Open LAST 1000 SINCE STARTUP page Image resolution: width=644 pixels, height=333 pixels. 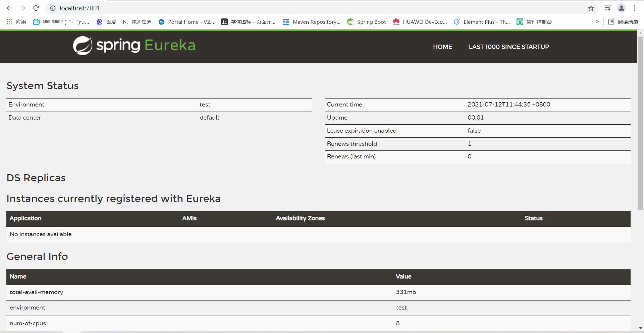click(509, 47)
